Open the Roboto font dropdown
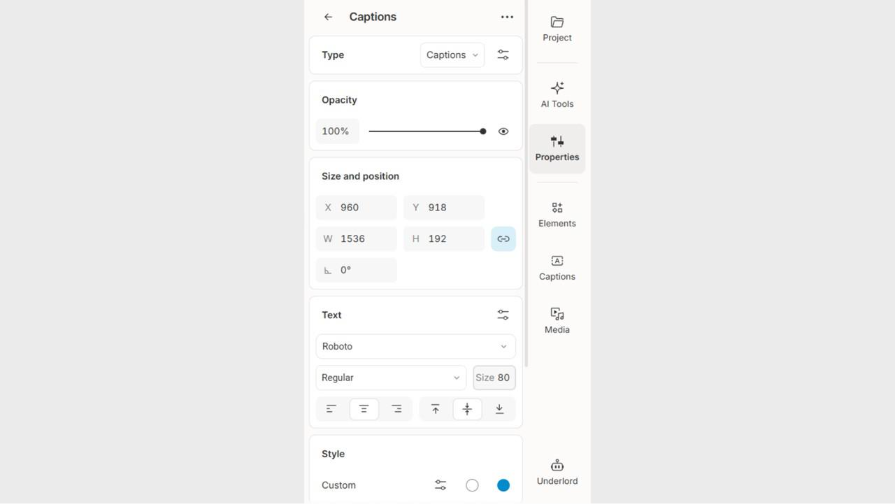 (x=415, y=346)
